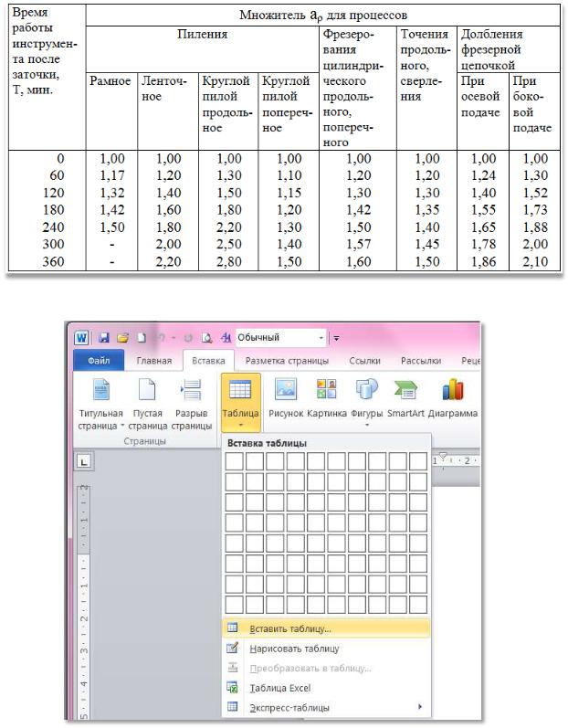
Task: Click the value 1,86 in the table
Action: [x=484, y=261]
